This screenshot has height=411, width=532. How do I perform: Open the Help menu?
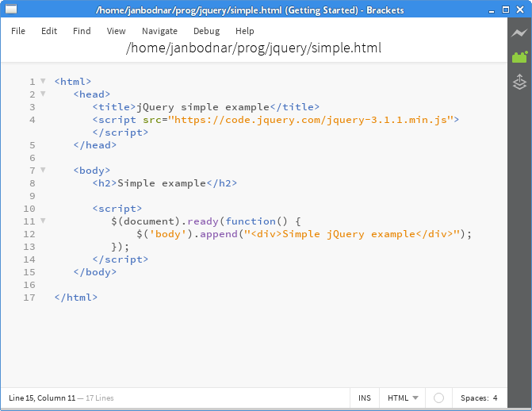tap(245, 31)
